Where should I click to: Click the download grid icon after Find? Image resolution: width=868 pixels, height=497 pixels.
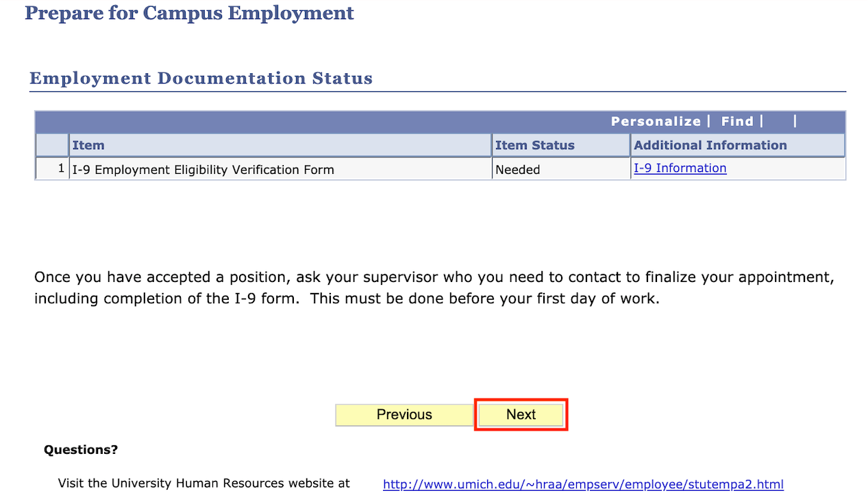(x=778, y=121)
